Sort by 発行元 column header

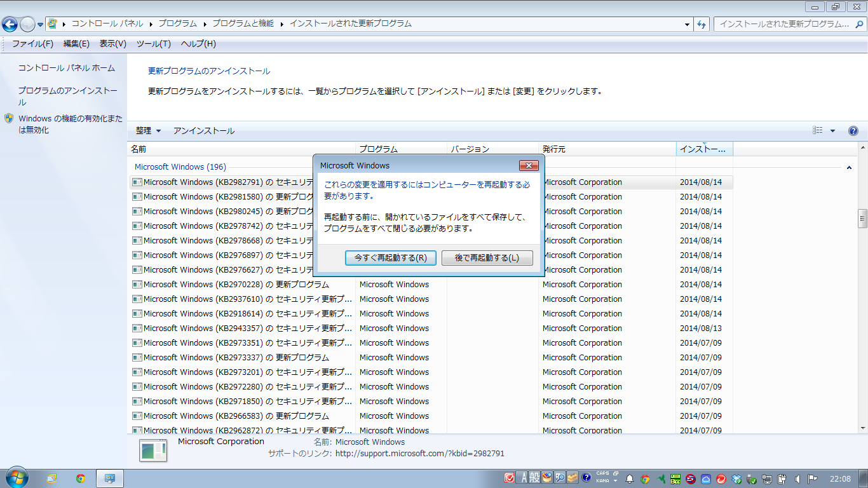pos(607,149)
